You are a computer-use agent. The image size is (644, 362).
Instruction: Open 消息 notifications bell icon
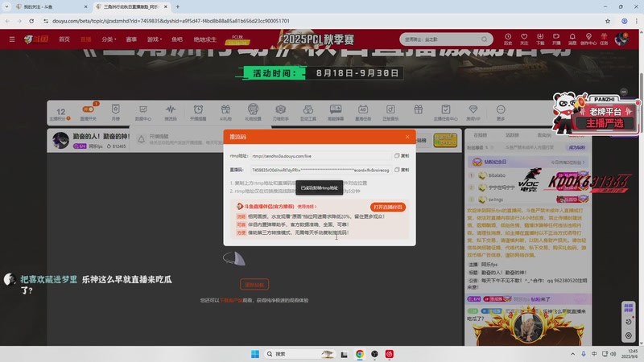[x=572, y=39]
